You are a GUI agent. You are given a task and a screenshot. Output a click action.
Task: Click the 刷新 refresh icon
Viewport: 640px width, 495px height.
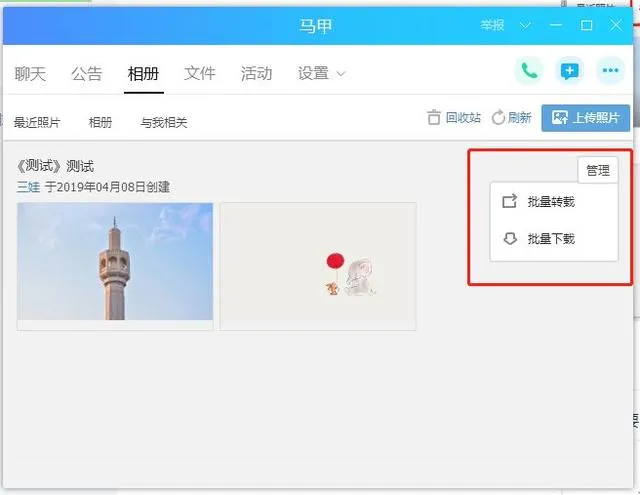point(498,118)
